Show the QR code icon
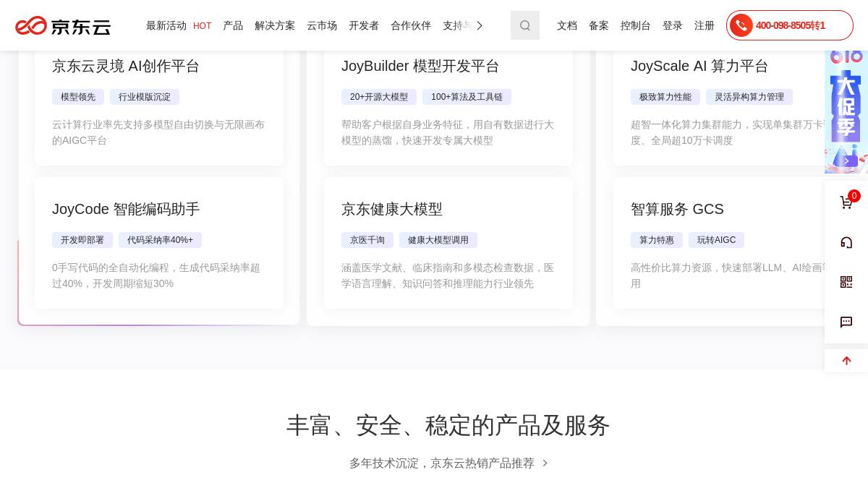This screenshot has height=488, width=868. 846,282
